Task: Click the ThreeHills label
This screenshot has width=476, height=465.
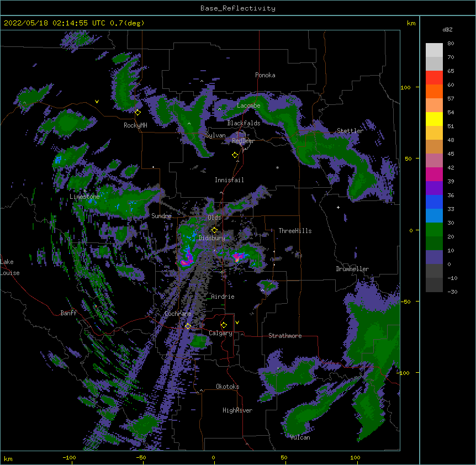Action: click(x=295, y=231)
